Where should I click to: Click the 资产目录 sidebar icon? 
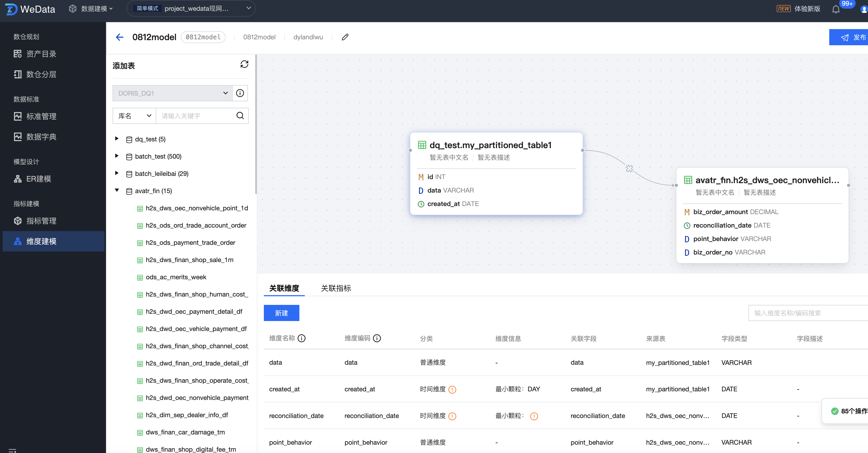coord(17,54)
